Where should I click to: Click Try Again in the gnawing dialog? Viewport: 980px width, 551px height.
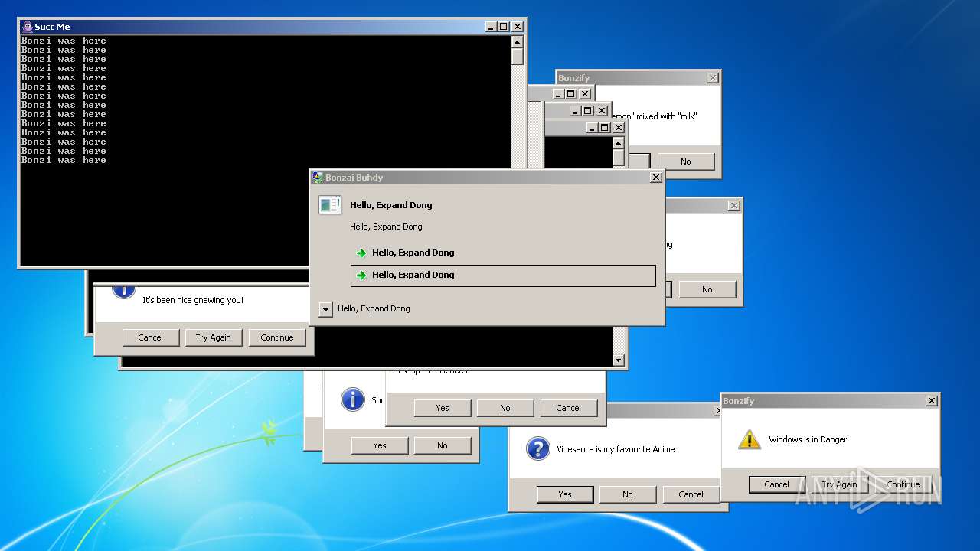pos(214,337)
